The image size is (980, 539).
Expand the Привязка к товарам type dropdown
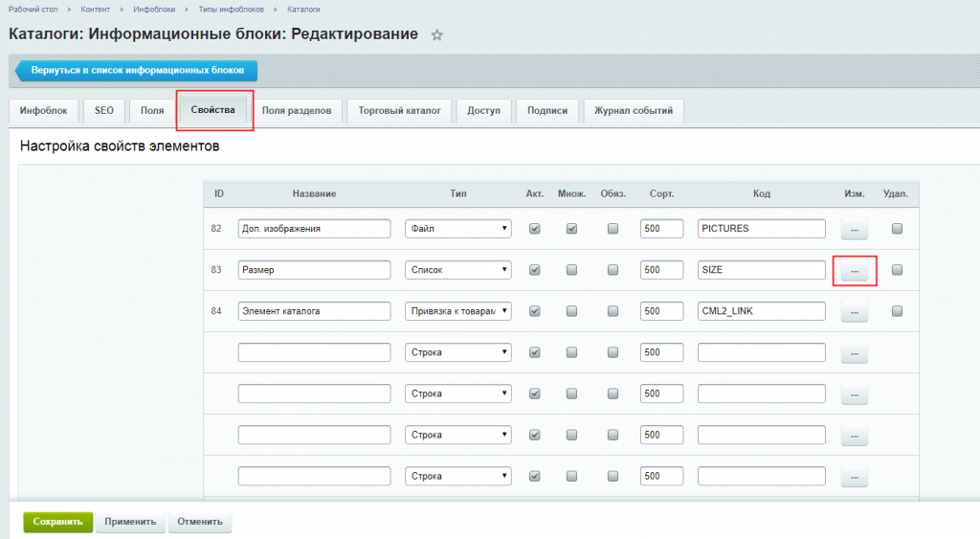point(457,311)
